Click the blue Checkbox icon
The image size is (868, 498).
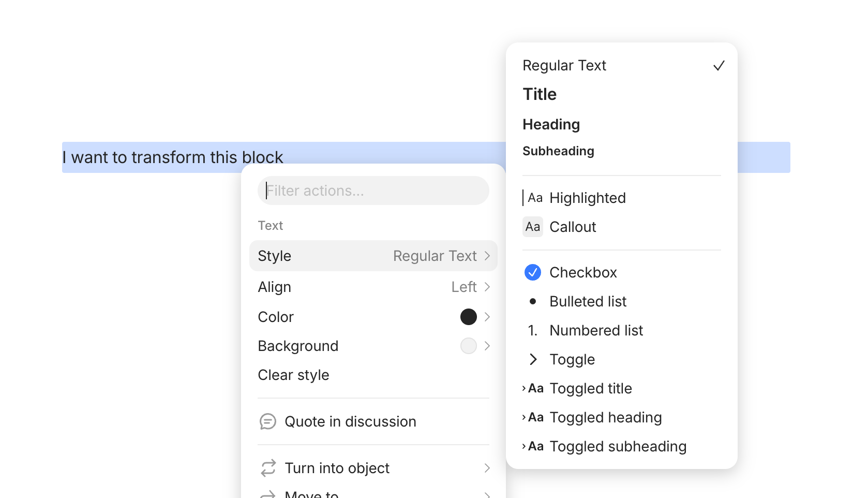click(x=533, y=272)
